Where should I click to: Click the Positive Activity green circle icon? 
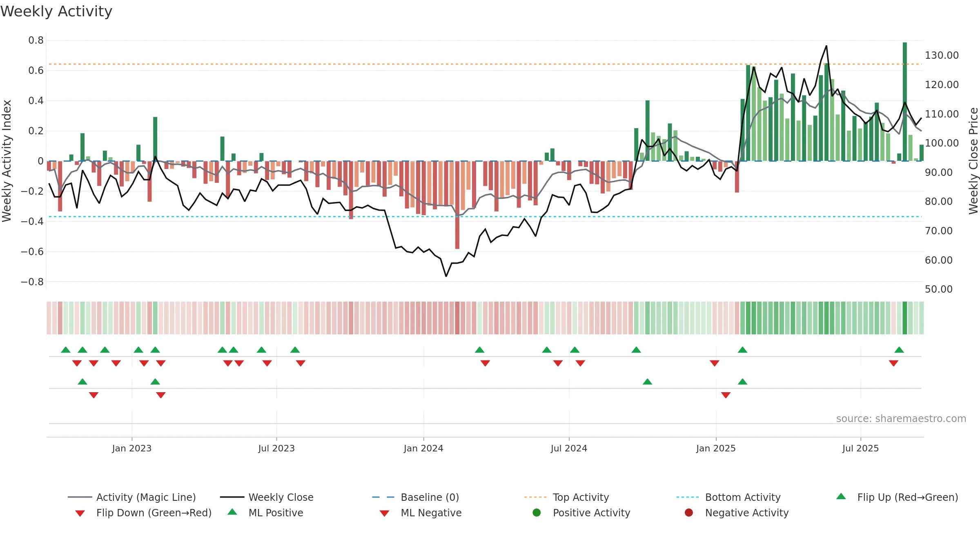[x=537, y=513]
